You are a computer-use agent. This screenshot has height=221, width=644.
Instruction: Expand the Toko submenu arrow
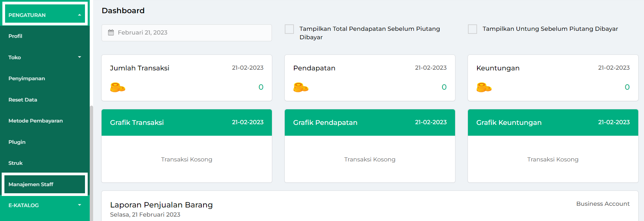click(x=80, y=57)
